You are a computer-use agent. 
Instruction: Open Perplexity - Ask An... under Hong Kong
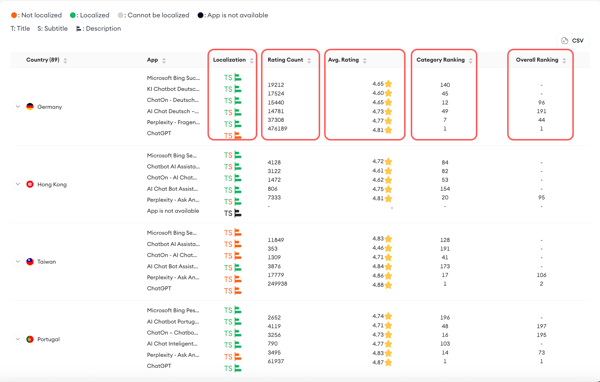coord(173,200)
